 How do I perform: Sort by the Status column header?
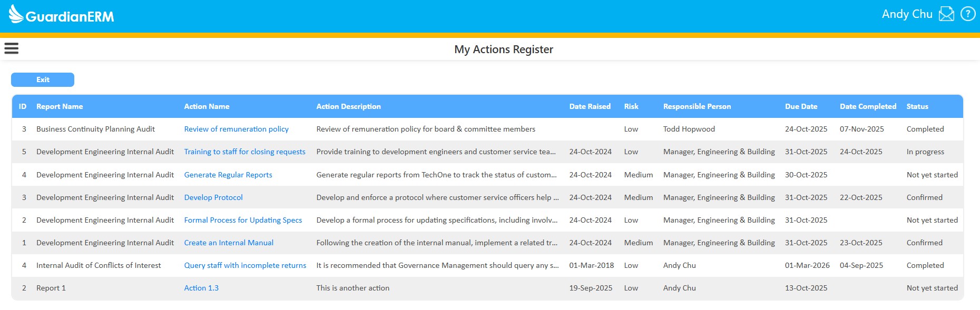[917, 106]
